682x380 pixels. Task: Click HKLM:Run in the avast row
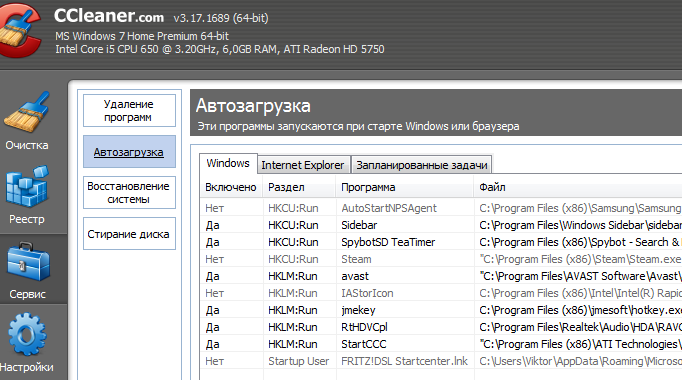(x=293, y=276)
